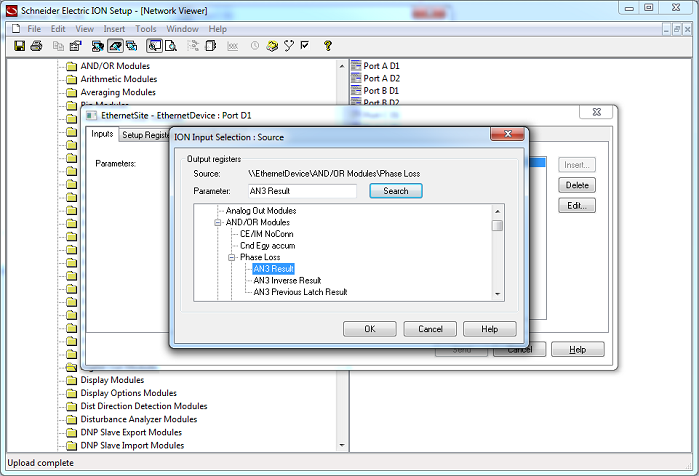The height and width of the screenshot is (476, 699).
Task: Click the Search button
Action: (x=395, y=191)
